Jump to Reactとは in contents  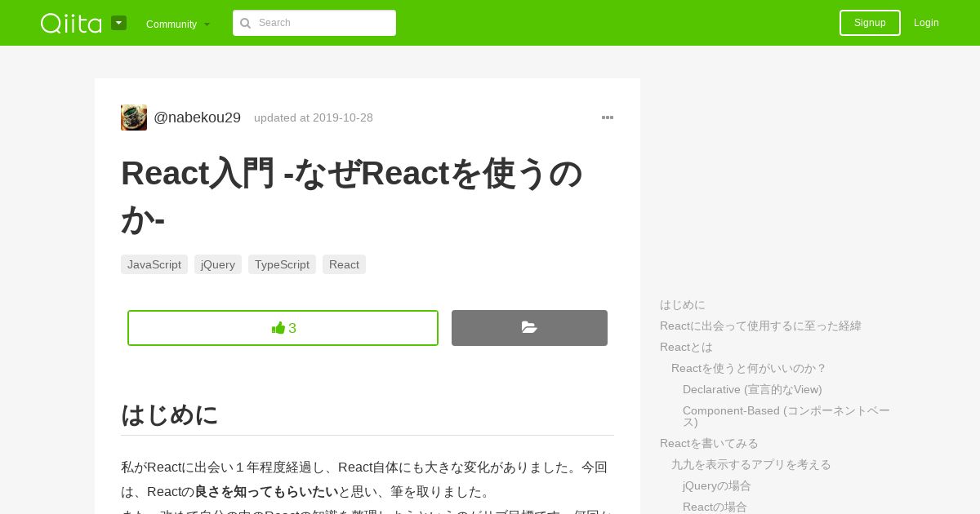(x=686, y=347)
